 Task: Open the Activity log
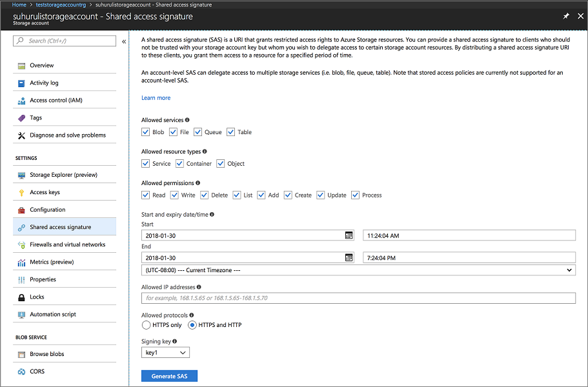[46, 83]
